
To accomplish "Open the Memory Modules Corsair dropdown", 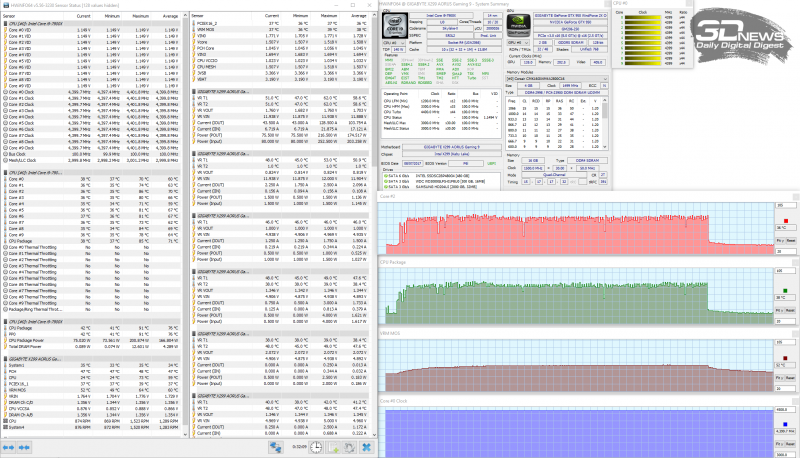I will click(x=557, y=79).
